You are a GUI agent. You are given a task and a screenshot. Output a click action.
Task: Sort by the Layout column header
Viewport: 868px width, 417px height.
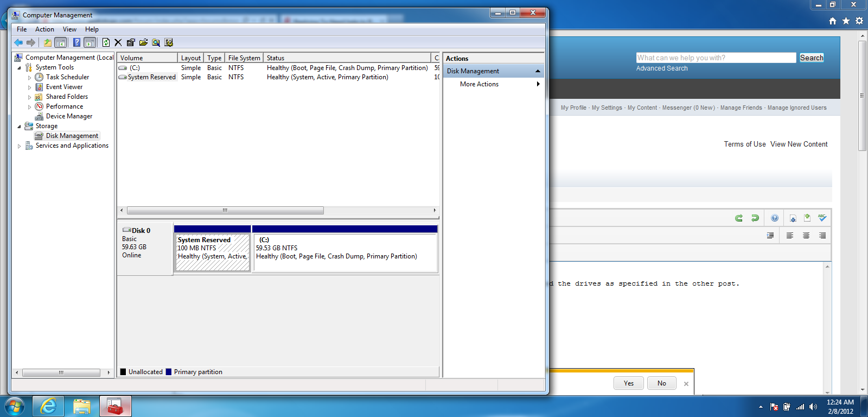pos(191,58)
